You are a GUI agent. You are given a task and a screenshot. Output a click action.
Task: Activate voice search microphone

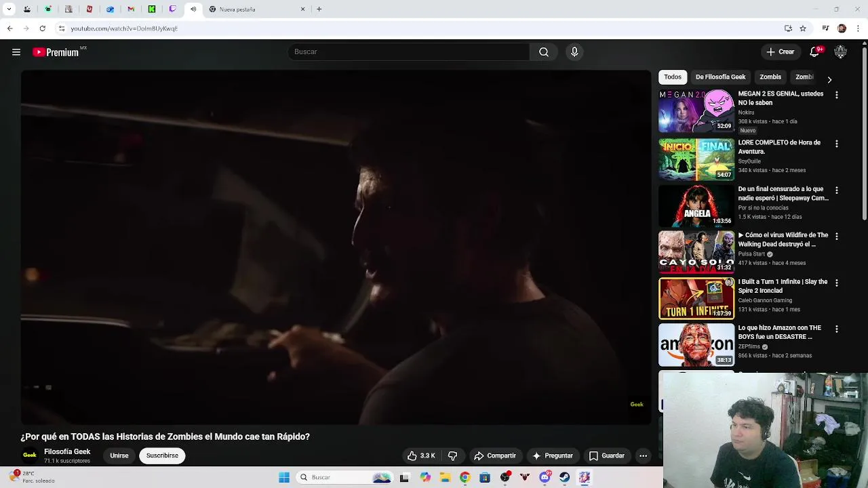tap(574, 52)
